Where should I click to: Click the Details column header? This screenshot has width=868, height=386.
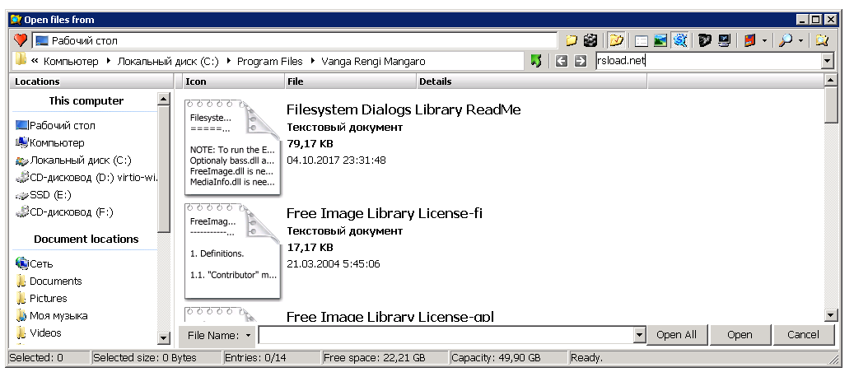click(x=531, y=81)
